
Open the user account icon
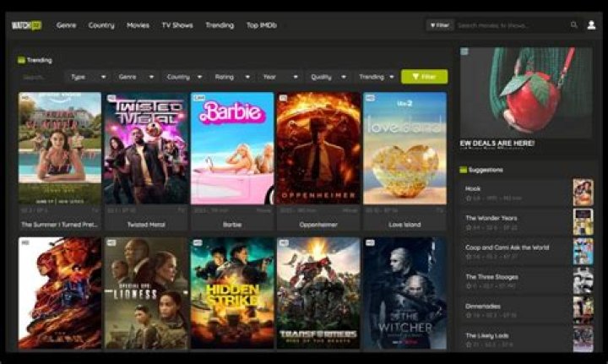coord(591,25)
